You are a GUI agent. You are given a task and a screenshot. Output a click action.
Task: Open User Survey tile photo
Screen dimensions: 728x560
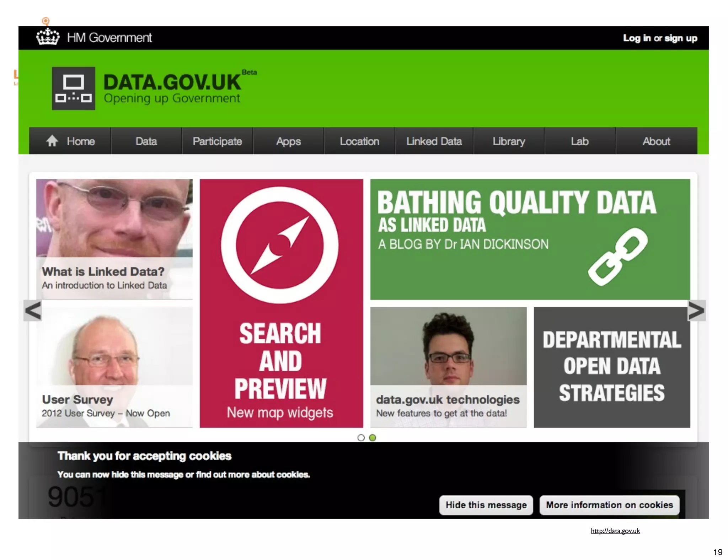click(x=114, y=346)
